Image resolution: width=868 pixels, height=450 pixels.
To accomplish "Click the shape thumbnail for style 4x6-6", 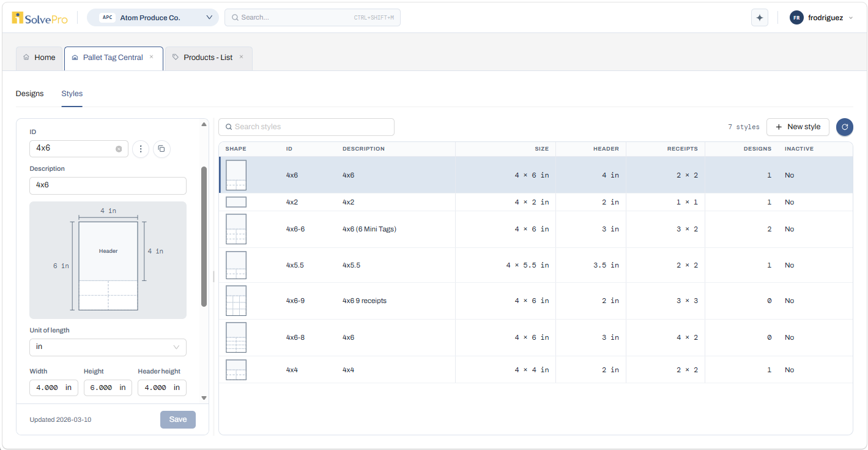I will [x=236, y=229].
